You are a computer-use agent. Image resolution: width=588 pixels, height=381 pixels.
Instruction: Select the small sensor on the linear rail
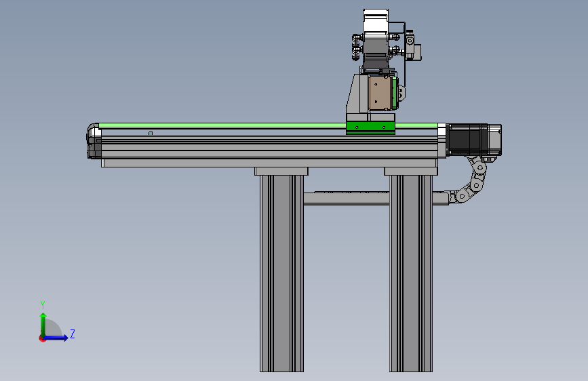coord(151,133)
